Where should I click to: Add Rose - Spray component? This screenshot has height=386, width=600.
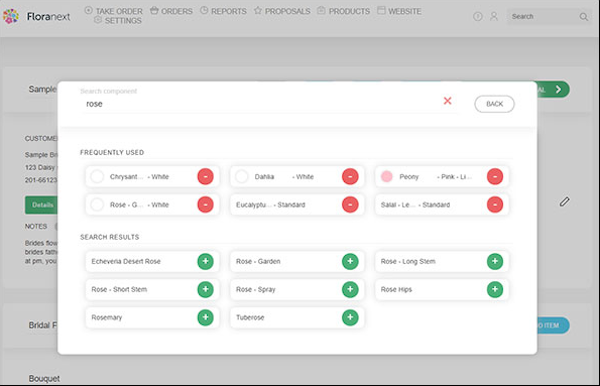(350, 289)
